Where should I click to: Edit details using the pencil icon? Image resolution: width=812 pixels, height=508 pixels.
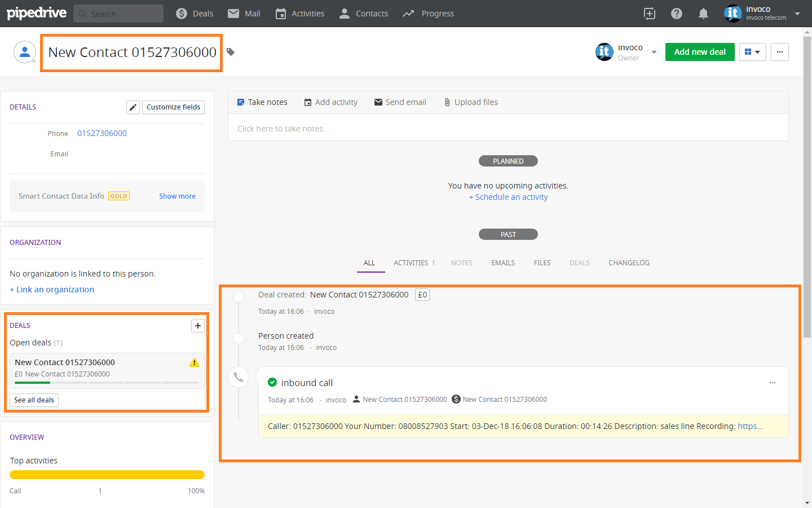pos(133,107)
